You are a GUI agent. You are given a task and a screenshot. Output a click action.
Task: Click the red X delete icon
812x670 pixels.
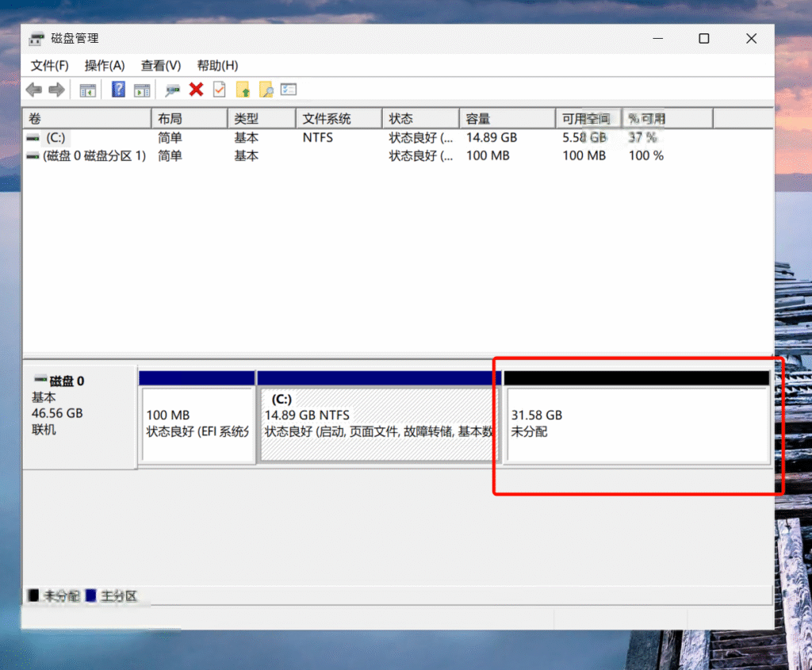tap(196, 90)
